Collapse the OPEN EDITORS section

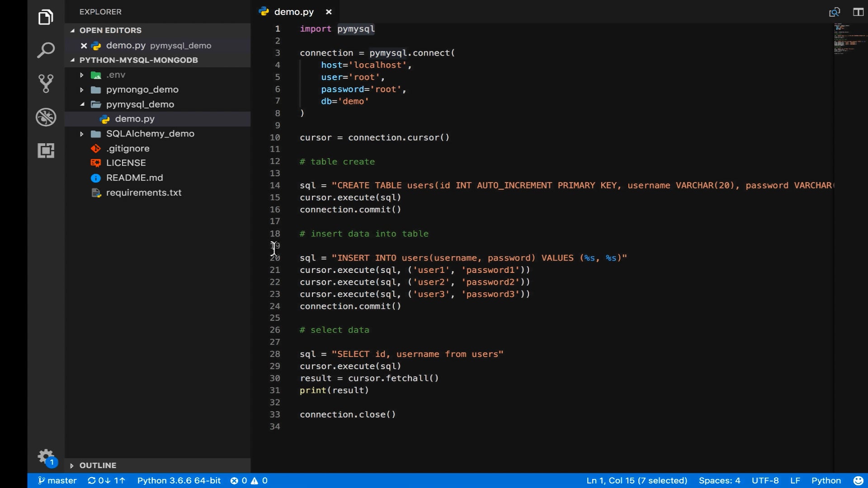[x=110, y=30]
